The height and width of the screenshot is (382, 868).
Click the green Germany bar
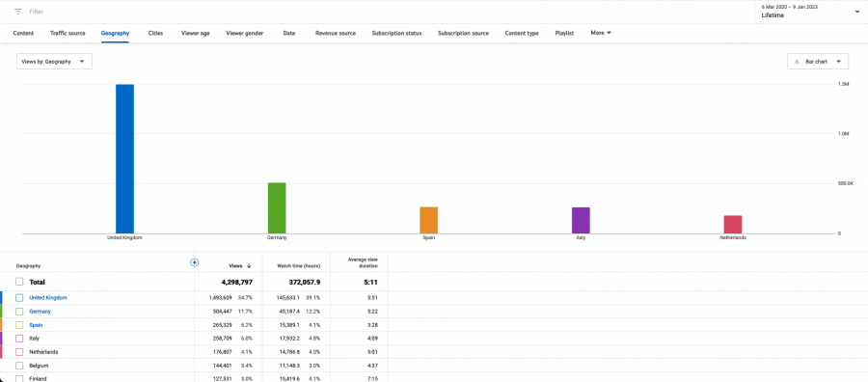(277, 208)
